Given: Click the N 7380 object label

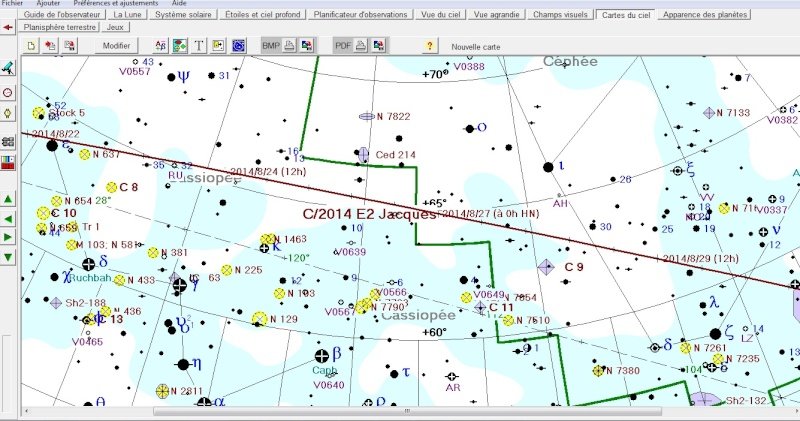Looking at the screenshot, I should pyautogui.click(x=622, y=371).
